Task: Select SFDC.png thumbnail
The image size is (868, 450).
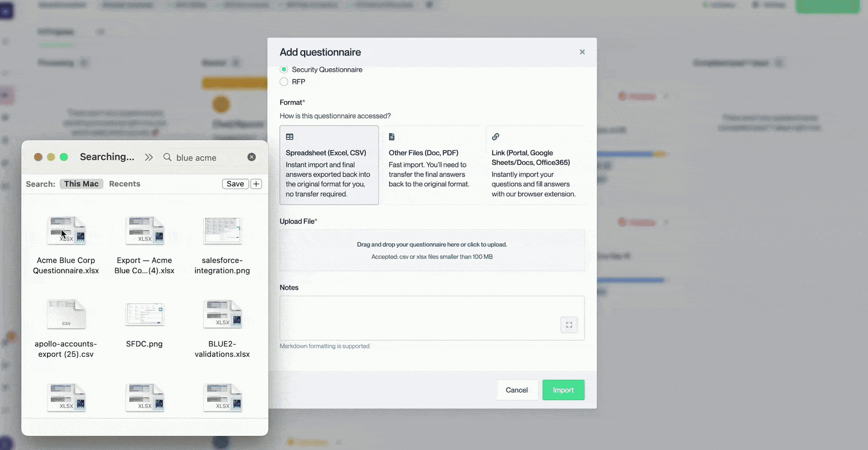Action: point(145,314)
